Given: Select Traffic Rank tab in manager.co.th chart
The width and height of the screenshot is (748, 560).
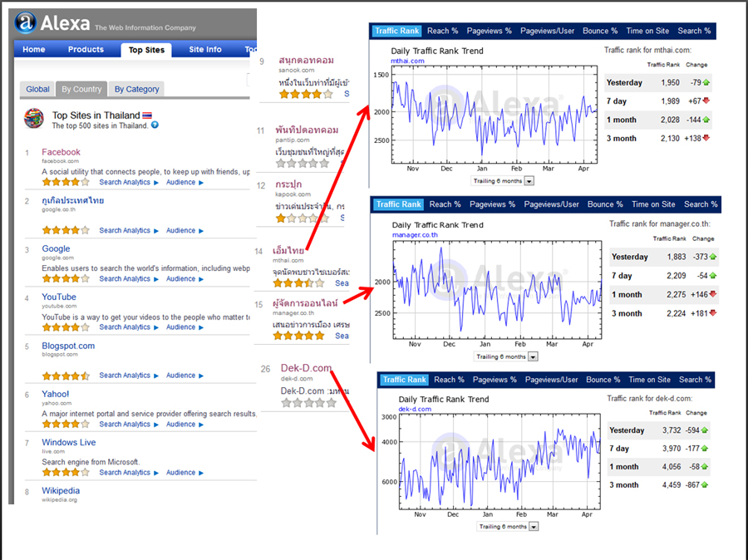Looking at the screenshot, I should click(398, 204).
